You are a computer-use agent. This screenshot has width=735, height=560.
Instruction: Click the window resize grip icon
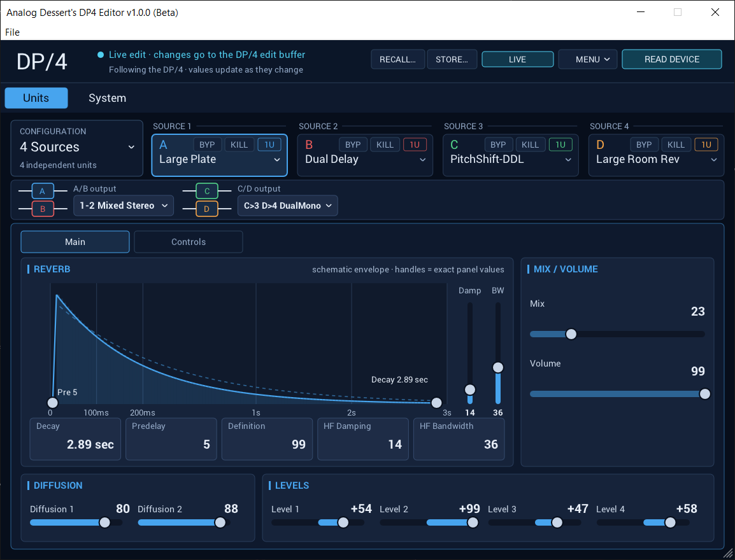(728, 554)
